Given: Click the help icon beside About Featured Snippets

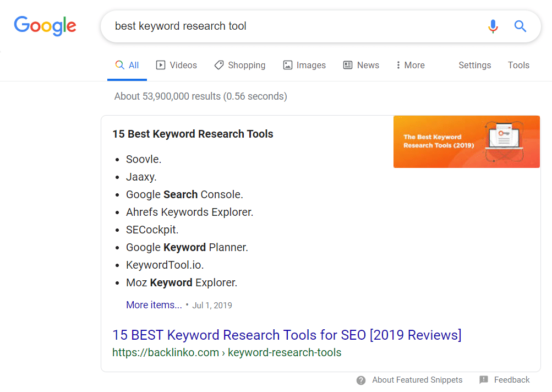Looking at the screenshot, I should [361, 380].
